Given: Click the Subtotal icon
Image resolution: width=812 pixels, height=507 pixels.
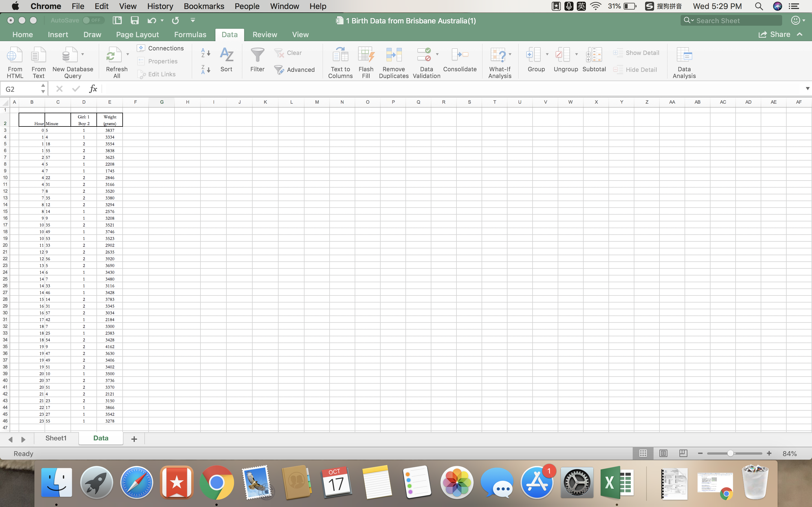Looking at the screenshot, I should (x=594, y=55).
